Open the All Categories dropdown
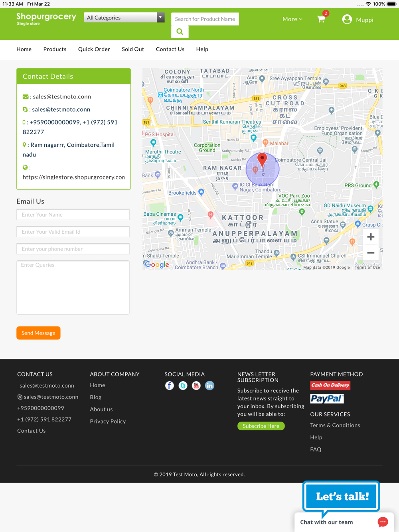 coord(124,18)
